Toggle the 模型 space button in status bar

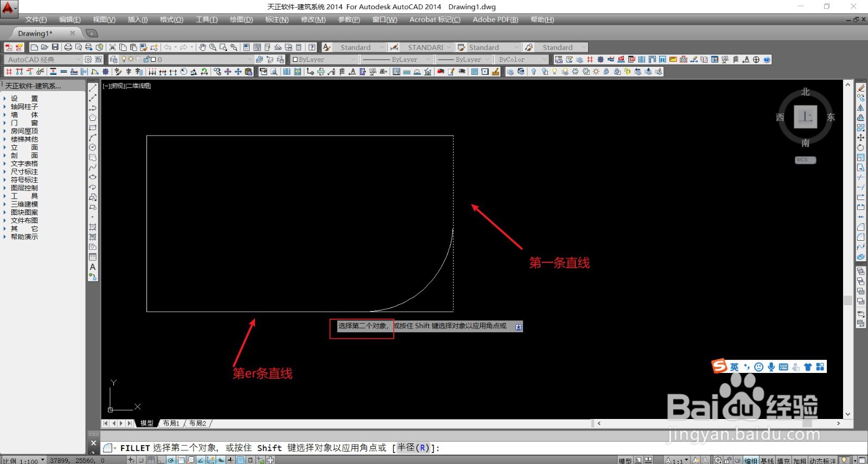626,460
